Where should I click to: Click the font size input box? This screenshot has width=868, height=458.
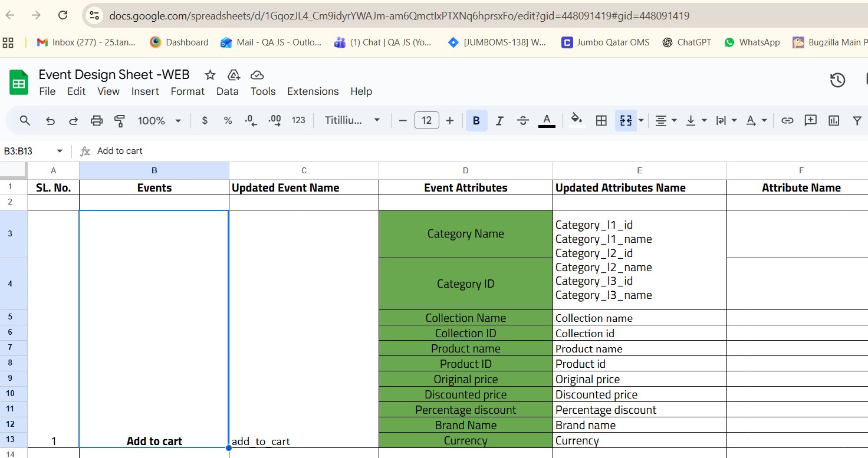426,121
